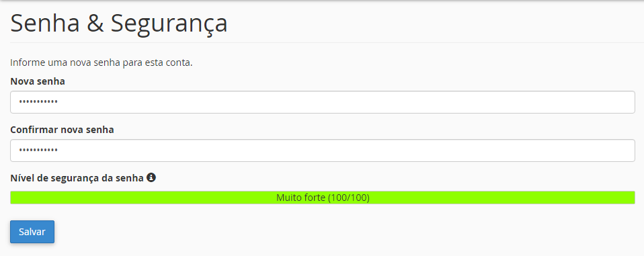Image resolution: width=644 pixels, height=256 pixels.
Task: Click the divider line under the heading
Action: pyautogui.click(x=323, y=42)
